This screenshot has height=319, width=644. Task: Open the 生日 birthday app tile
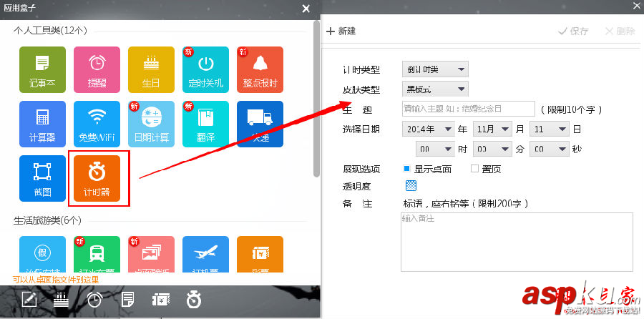tap(151, 70)
